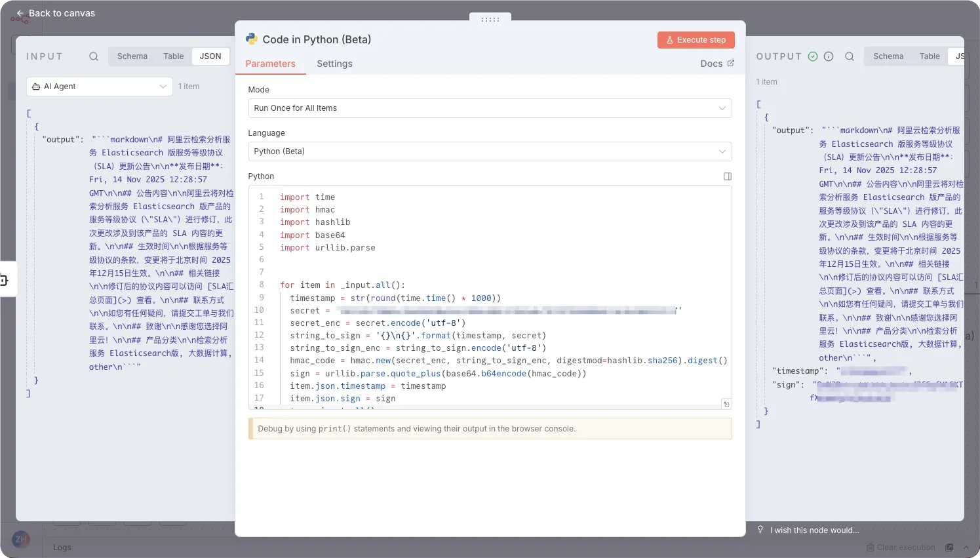The height and width of the screenshot is (558, 980).
Task: Open the Mode dropdown
Action: click(490, 108)
